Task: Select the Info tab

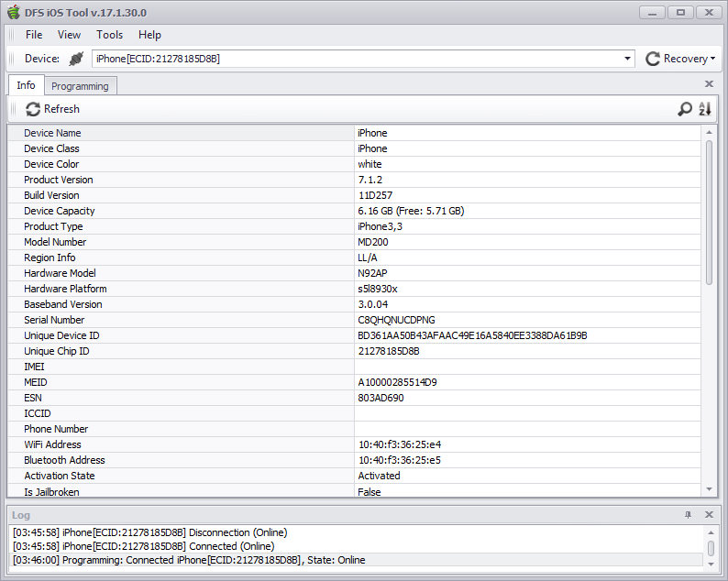Action: (26, 85)
